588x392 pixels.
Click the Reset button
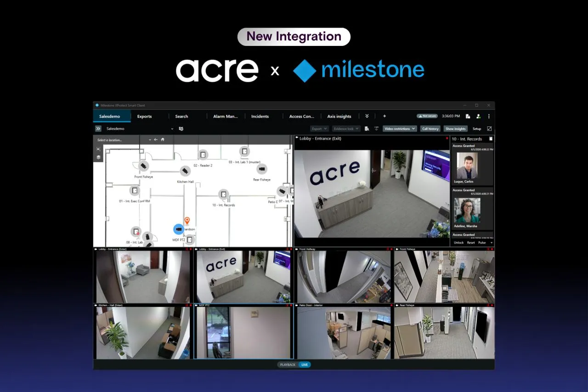point(471,243)
